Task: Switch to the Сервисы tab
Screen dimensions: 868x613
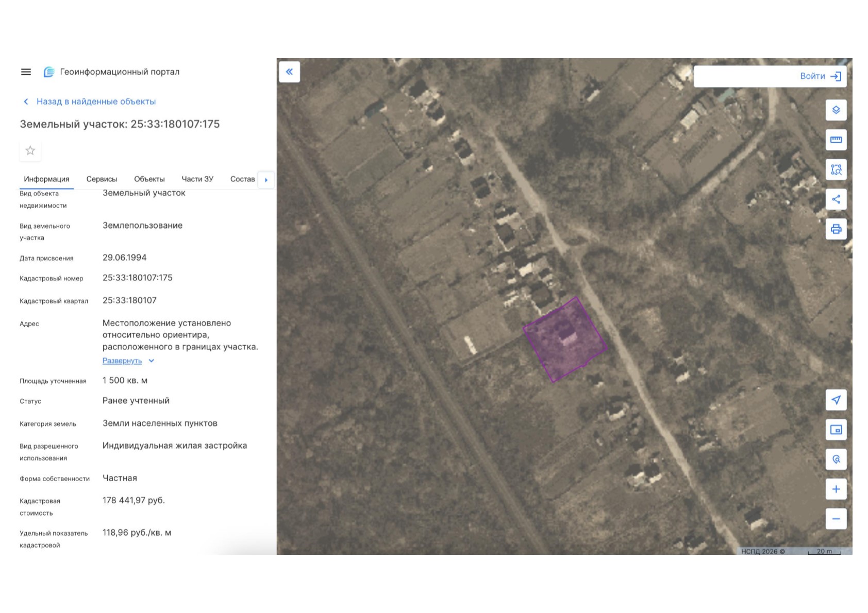Action: (x=102, y=179)
